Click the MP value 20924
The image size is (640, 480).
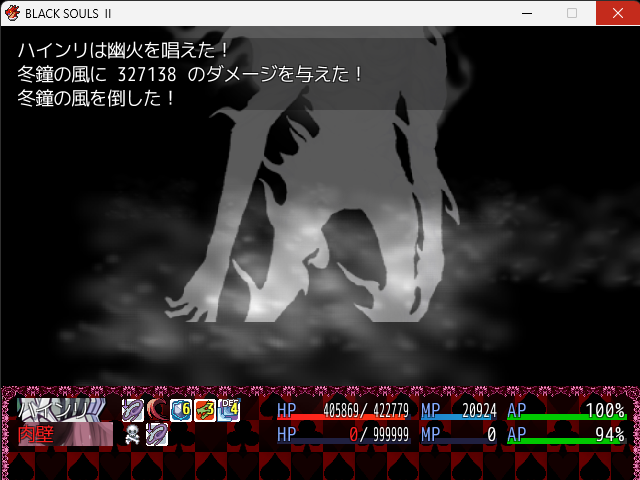(x=479, y=410)
